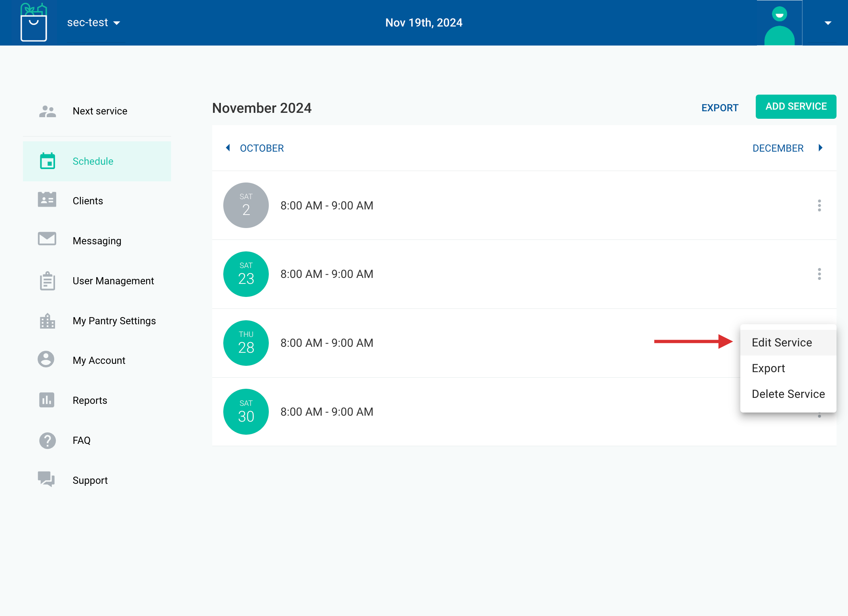848x616 pixels.
Task: Navigate to OCTOBER
Action: click(x=262, y=148)
